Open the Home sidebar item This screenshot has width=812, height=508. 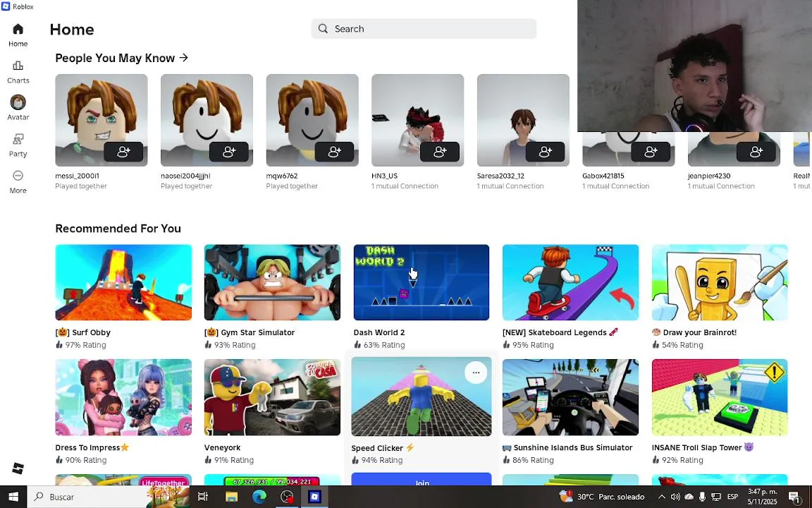click(x=18, y=35)
